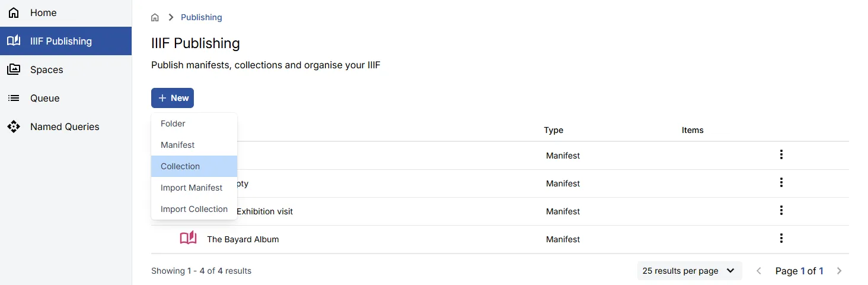Click the home breadcrumb icon

(x=155, y=17)
